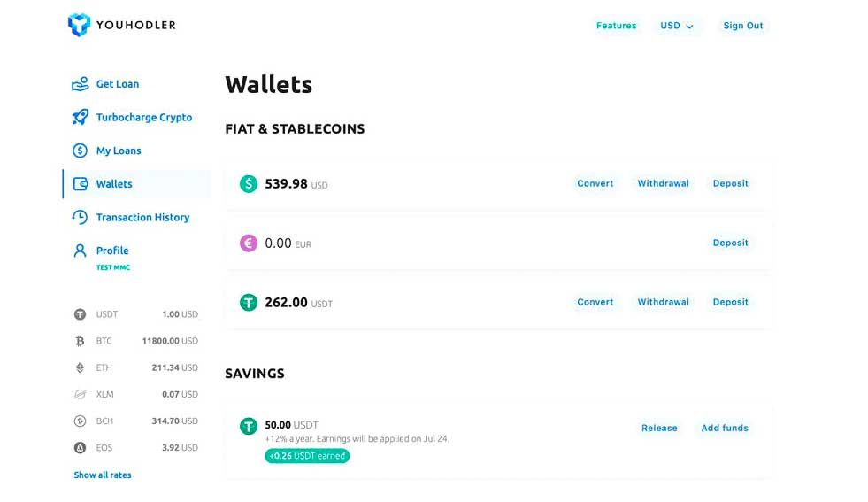Click the pink EUR euro icon

[x=249, y=243]
